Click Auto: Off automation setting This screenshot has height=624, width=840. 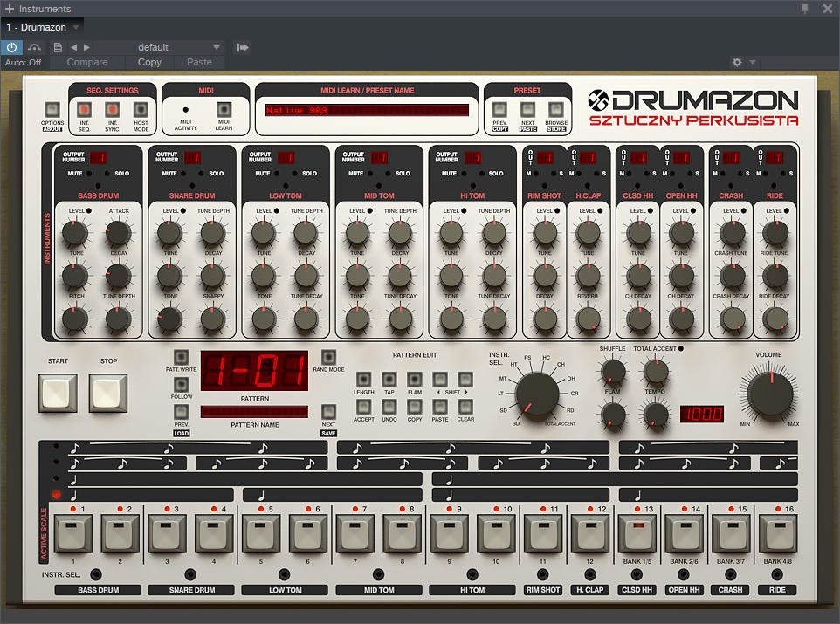coord(23,62)
